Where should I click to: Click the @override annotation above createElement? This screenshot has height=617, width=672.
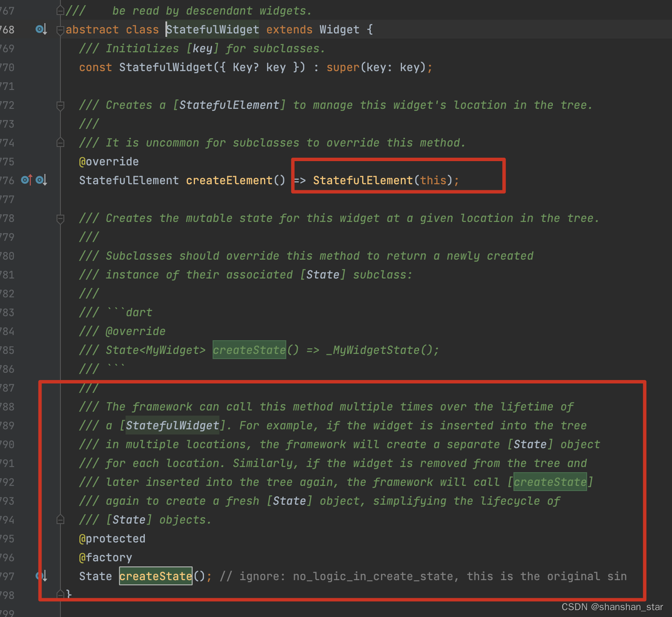(109, 161)
